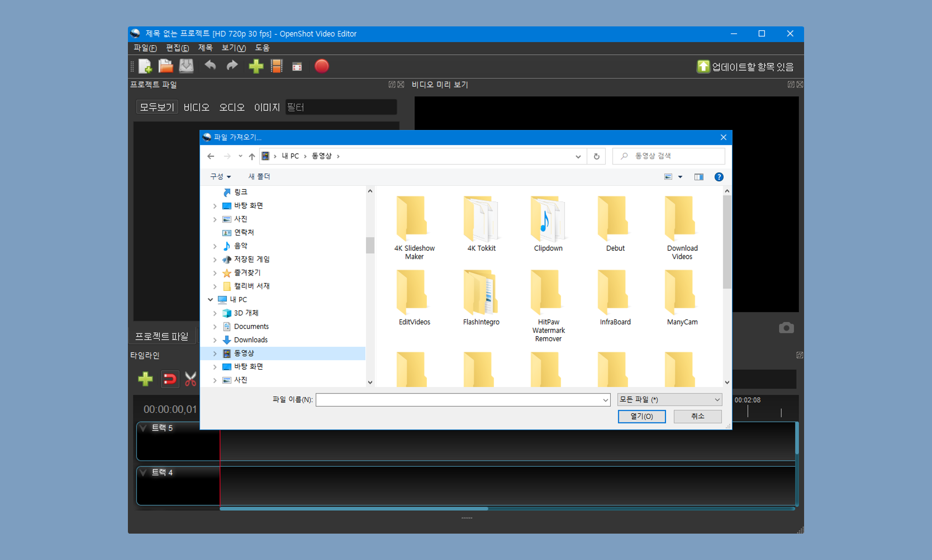Switch to the 이미지 filter tab
Image resolution: width=932 pixels, height=560 pixels.
tap(267, 107)
